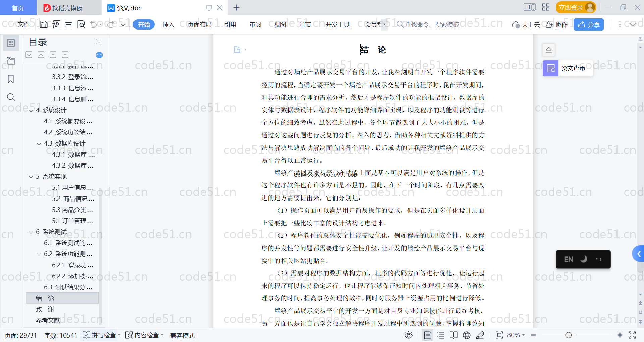
Task: Collapse the '6 系统测试' outline node
Action: [31, 232]
